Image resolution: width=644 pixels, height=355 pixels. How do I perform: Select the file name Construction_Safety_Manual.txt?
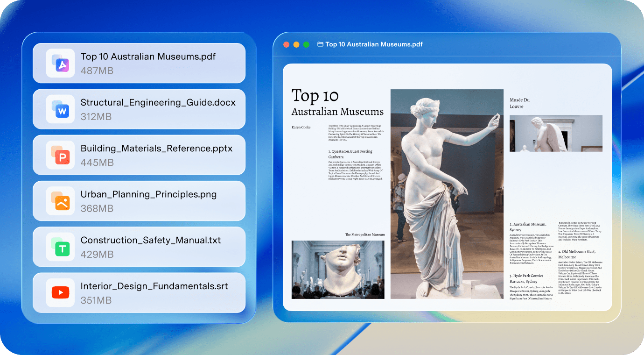click(x=151, y=240)
